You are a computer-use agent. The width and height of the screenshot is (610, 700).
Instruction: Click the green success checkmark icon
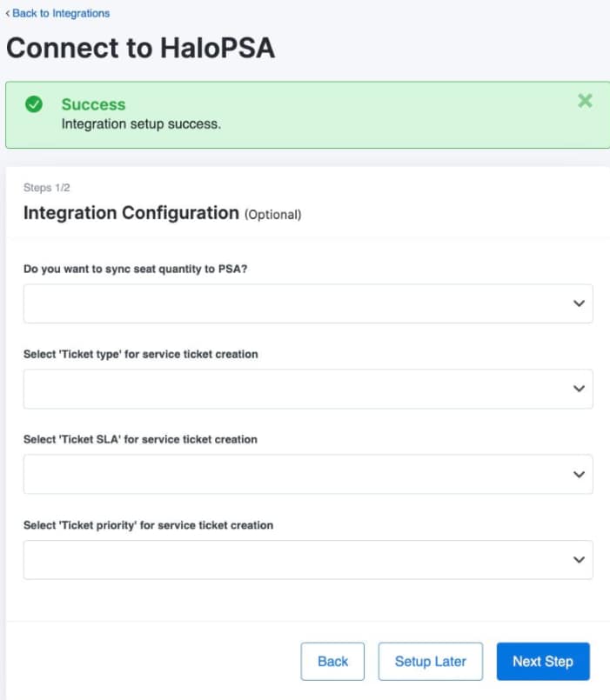pos(34,104)
